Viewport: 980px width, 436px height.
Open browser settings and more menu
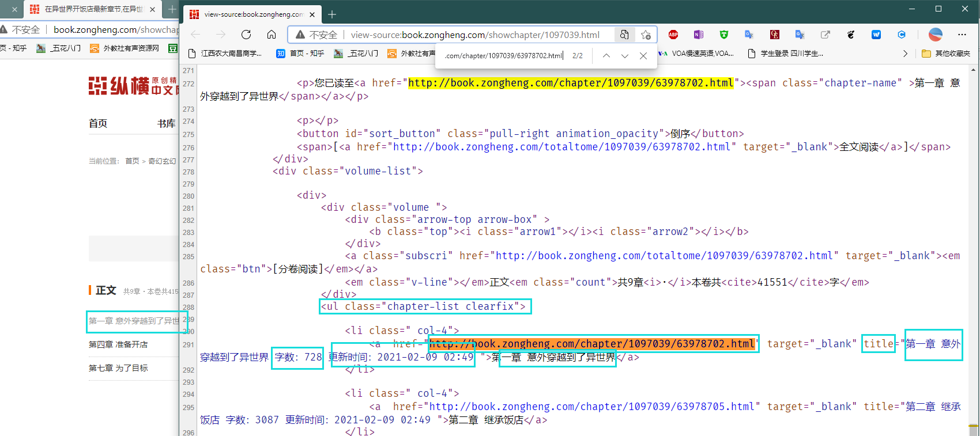coord(962,35)
